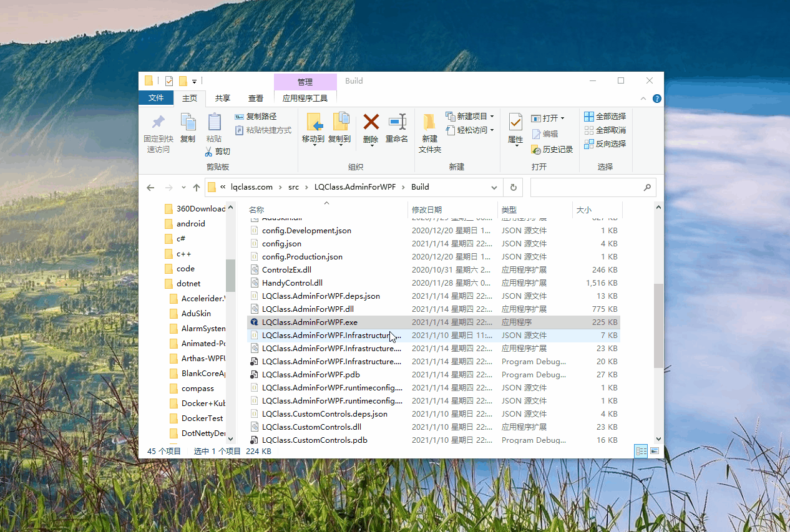Image resolution: width=790 pixels, height=532 pixels.
Task: Open the Open (打开) dropdown arrow
Action: point(562,118)
